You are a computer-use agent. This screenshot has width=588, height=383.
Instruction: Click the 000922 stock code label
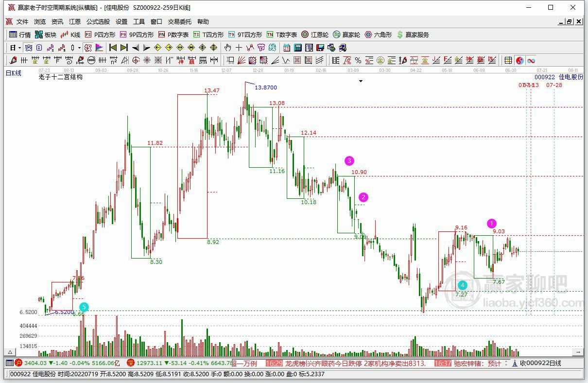point(545,77)
